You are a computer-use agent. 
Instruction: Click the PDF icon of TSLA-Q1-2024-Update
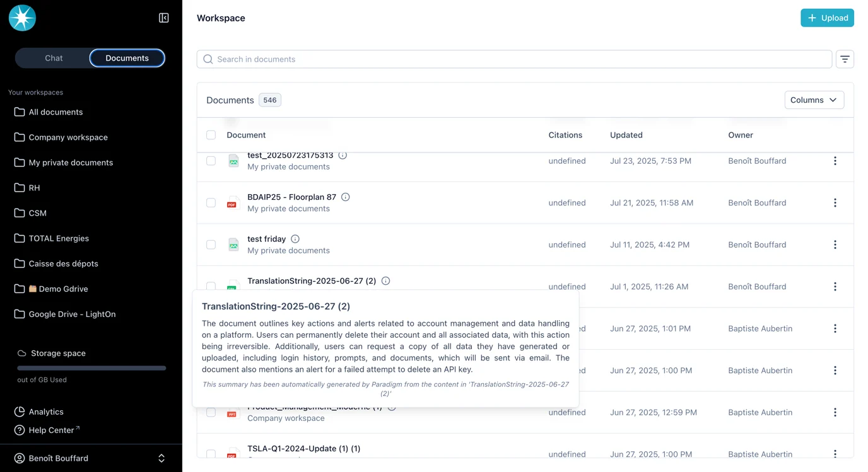232,454
